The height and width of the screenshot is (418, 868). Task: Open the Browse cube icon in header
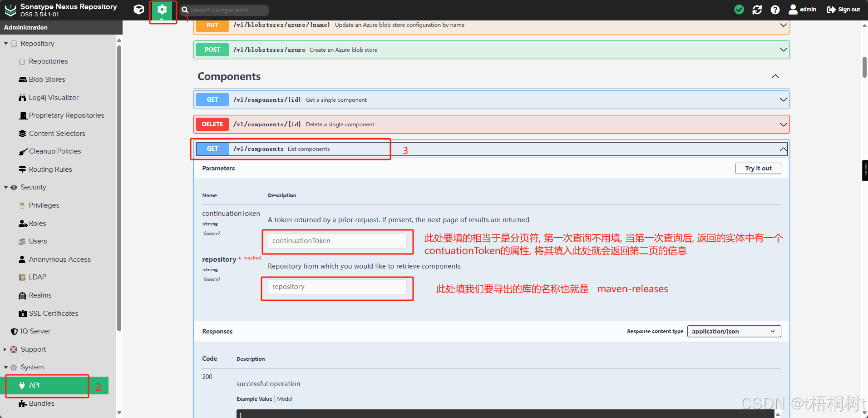pos(139,10)
